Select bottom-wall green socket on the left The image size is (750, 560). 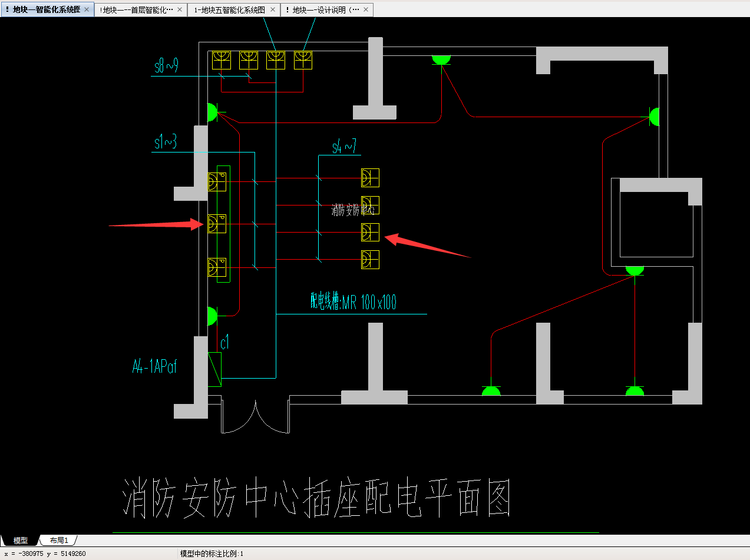tap(491, 391)
